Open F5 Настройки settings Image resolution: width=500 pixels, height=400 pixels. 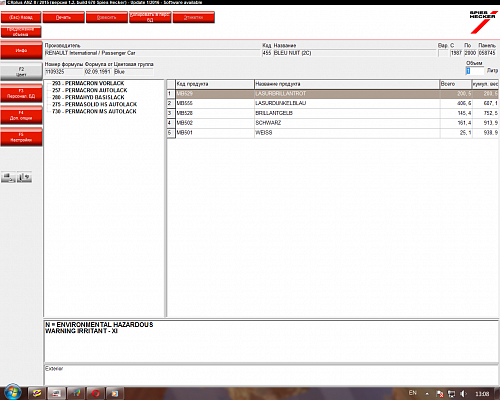click(x=21, y=137)
